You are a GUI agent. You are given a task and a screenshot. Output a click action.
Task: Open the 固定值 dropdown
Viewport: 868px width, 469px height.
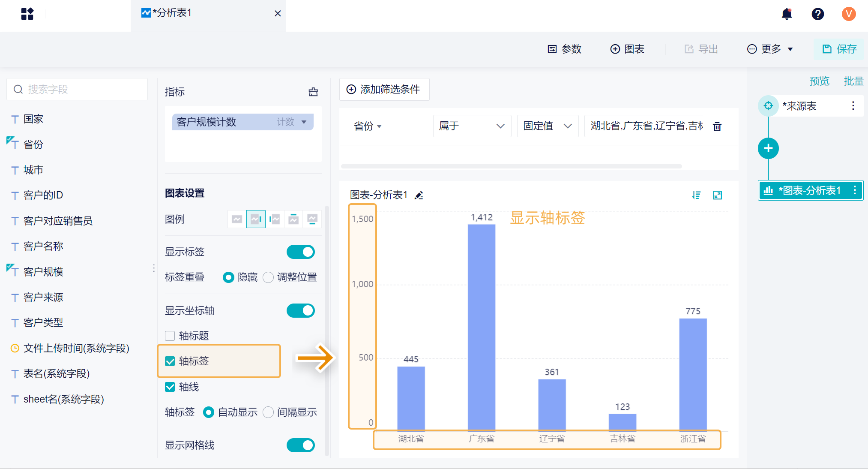[547, 126]
